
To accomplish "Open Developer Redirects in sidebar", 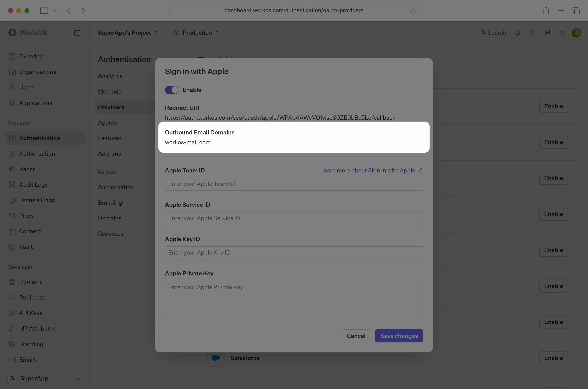I will click(45, 297).
